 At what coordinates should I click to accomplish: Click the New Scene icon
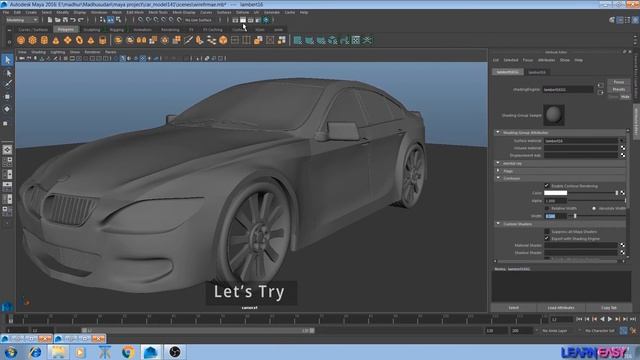50,20
